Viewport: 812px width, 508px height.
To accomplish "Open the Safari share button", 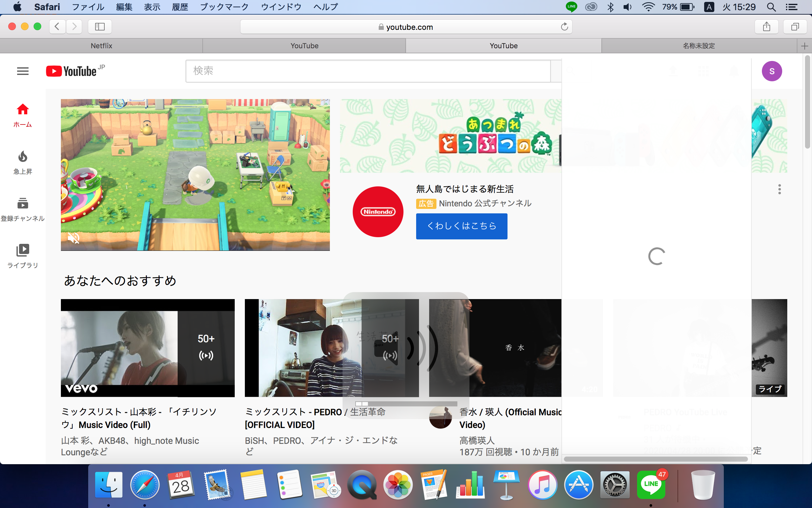I will click(766, 27).
